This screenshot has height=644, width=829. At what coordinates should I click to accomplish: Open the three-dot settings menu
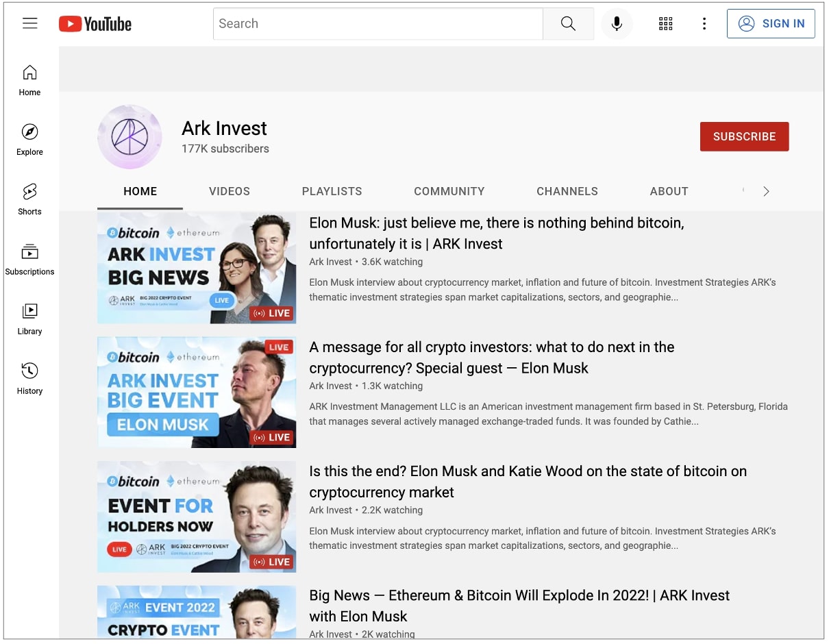pyautogui.click(x=704, y=24)
